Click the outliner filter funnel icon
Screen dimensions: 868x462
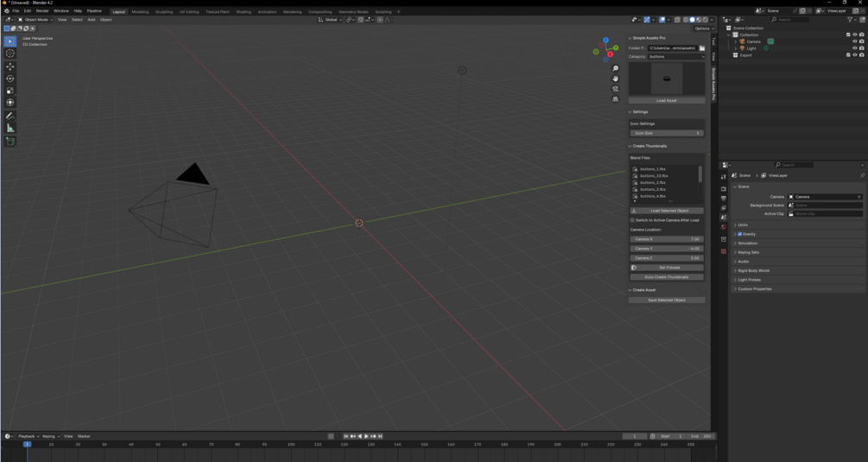pyautogui.click(x=850, y=19)
